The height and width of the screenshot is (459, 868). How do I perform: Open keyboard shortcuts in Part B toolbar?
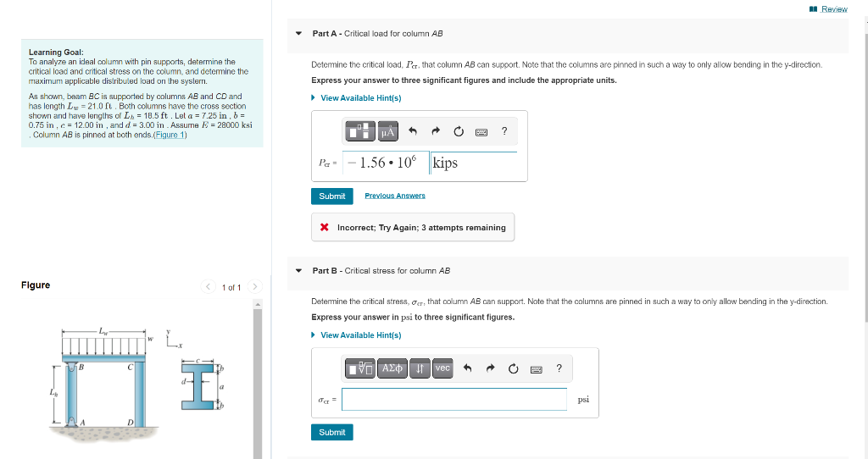click(537, 369)
